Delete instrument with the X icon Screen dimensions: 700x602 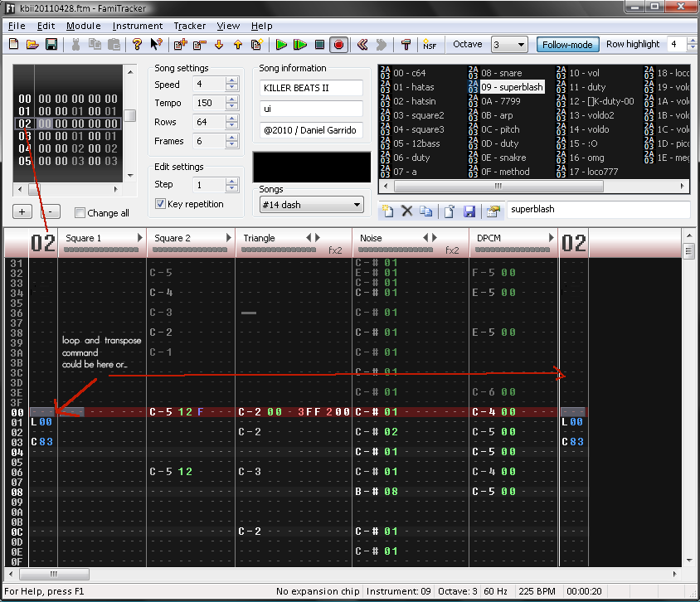[407, 211]
